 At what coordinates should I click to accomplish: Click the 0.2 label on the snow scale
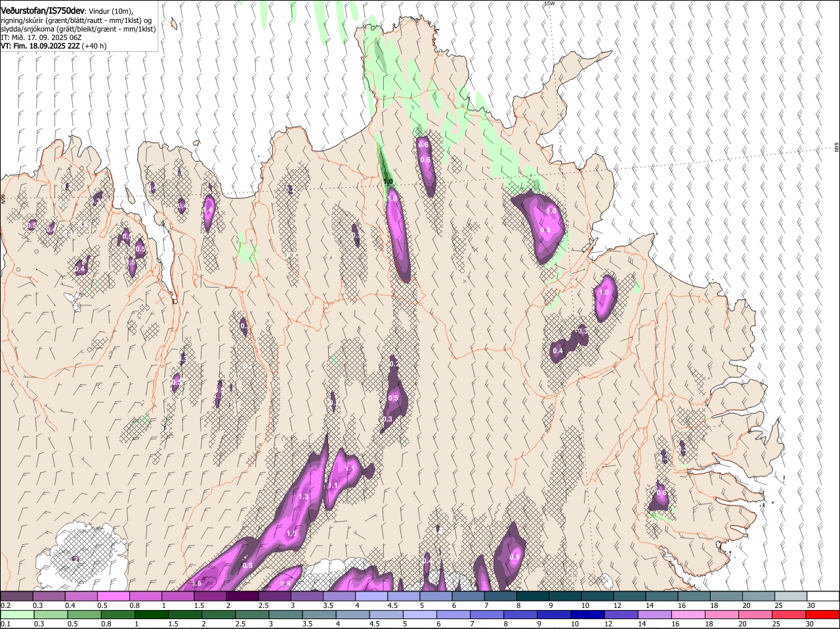pos(5,605)
